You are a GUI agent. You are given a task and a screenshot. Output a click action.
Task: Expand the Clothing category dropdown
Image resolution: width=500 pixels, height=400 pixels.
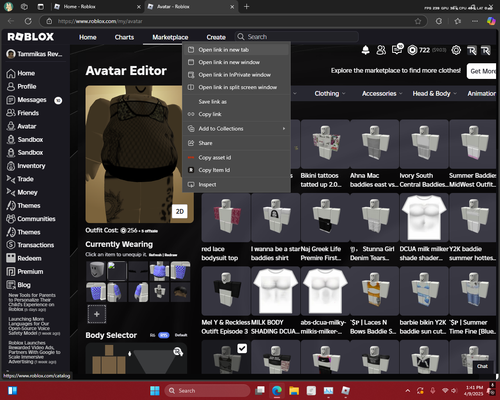click(330, 94)
